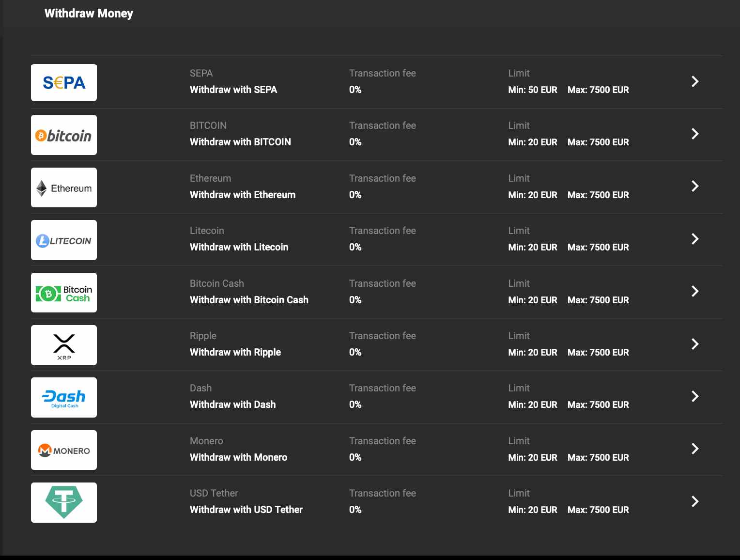The width and height of the screenshot is (740, 560).
Task: Click Min: 20 EUR in Bitcoin Cash row
Action: pos(533,300)
